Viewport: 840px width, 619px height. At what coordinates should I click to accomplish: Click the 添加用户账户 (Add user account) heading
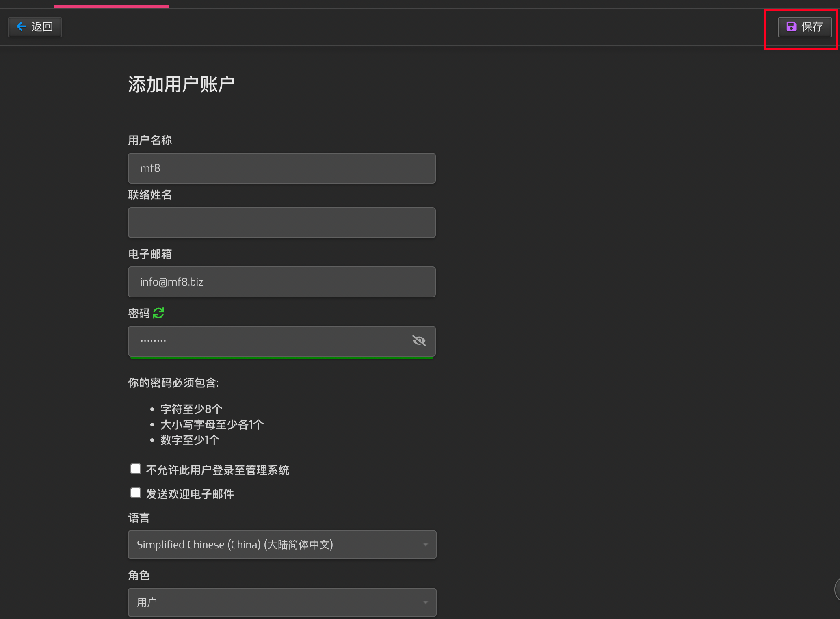pos(181,84)
